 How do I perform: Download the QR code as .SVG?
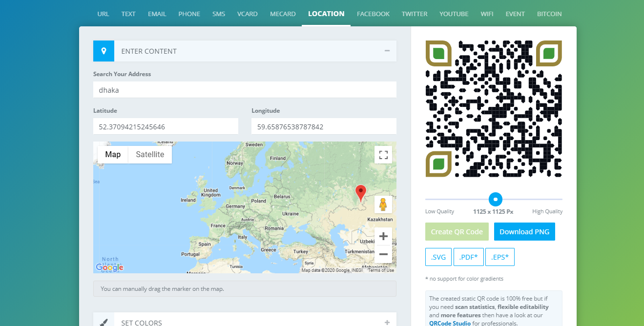coord(438,257)
